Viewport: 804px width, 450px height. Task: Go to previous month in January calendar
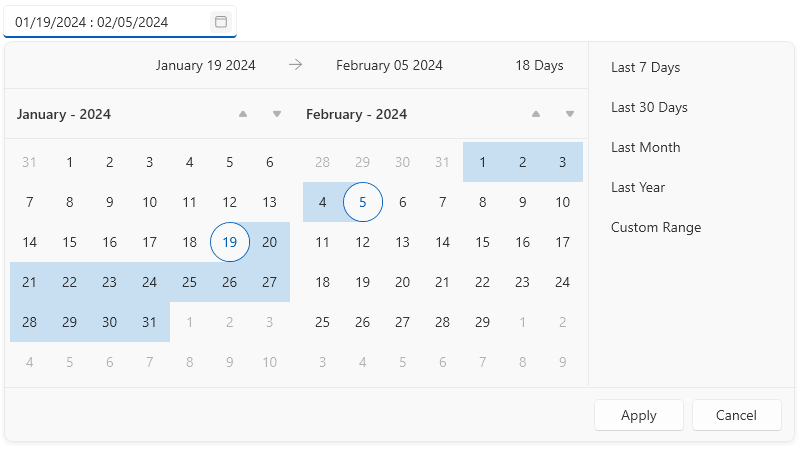click(242, 114)
